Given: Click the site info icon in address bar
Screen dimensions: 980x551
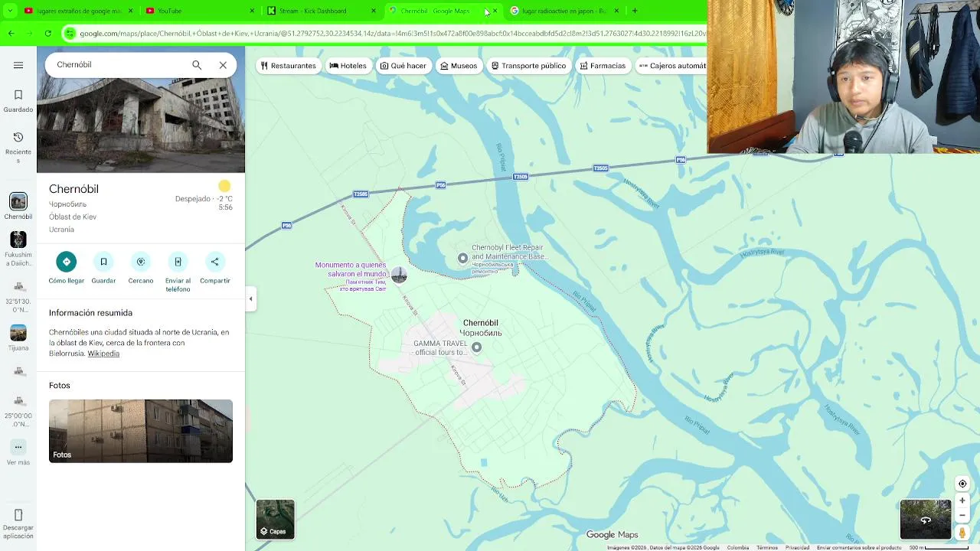Looking at the screenshot, I should click(70, 34).
